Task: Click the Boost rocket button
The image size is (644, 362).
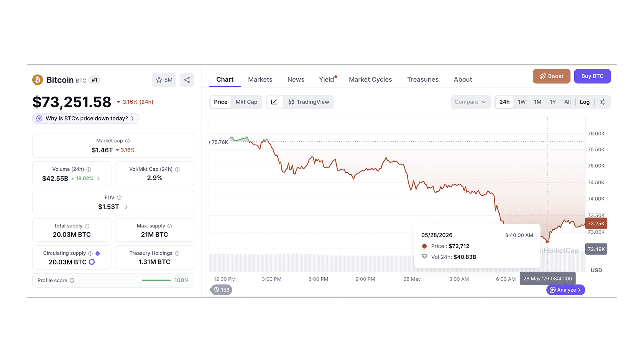Action: 552,76
